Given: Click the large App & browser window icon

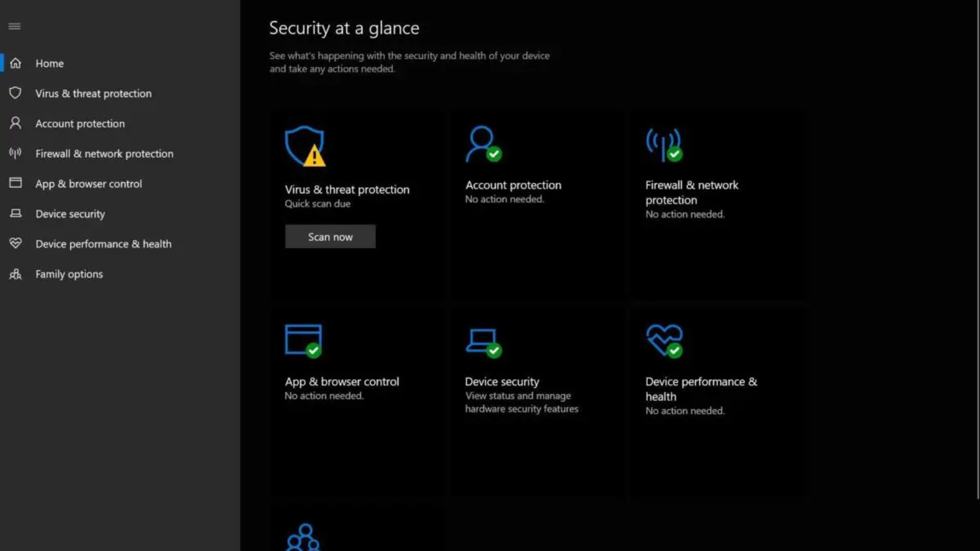Looking at the screenshot, I should click(304, 341).
